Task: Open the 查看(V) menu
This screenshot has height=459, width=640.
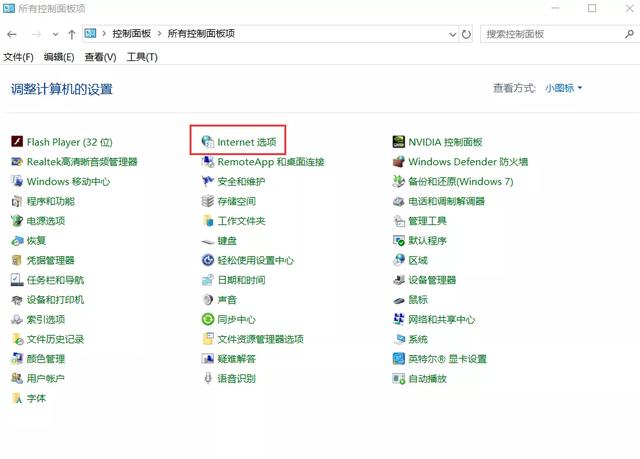Action: [100, 57]
